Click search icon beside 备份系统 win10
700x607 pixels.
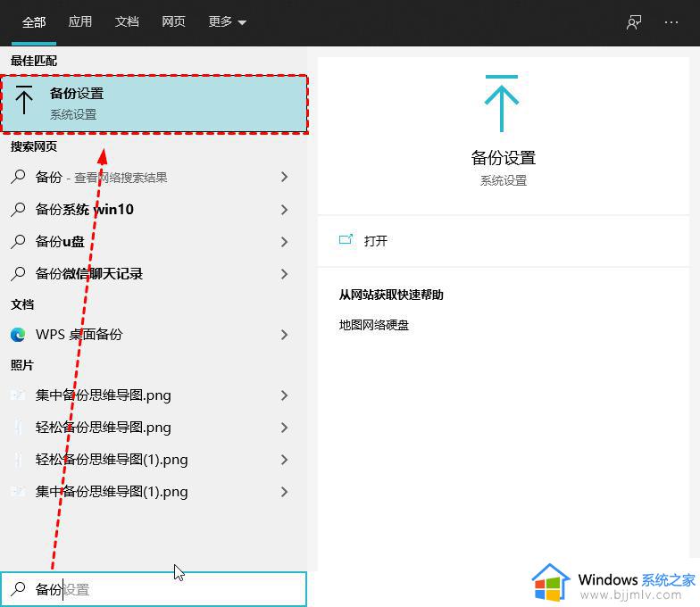point(18,209)
